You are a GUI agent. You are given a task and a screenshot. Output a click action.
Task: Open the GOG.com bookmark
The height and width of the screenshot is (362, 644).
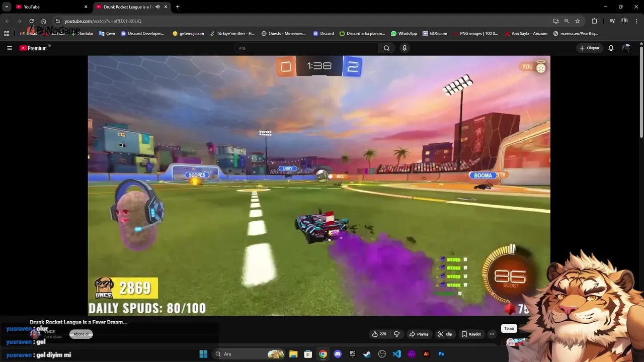point(435,34)
